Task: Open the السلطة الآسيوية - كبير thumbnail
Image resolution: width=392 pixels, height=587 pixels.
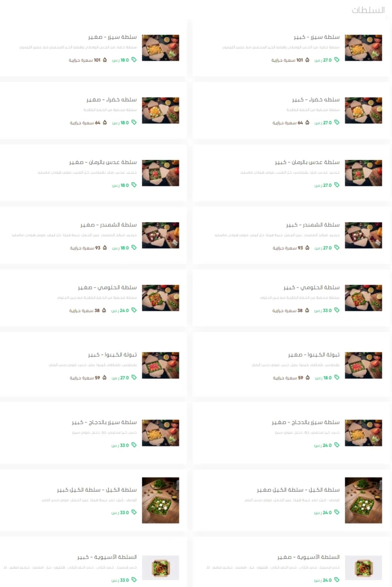Action: tap(160, 568)
